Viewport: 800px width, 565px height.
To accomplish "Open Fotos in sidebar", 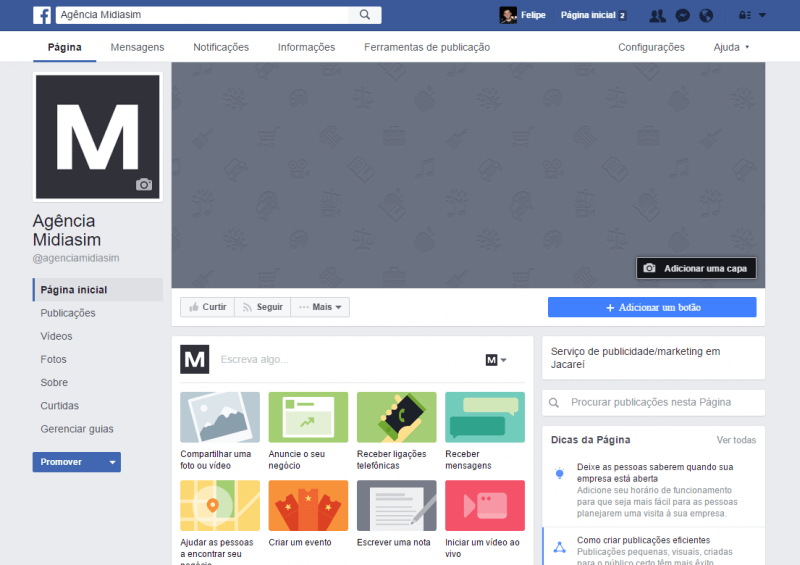I will (x=53, y=359).
